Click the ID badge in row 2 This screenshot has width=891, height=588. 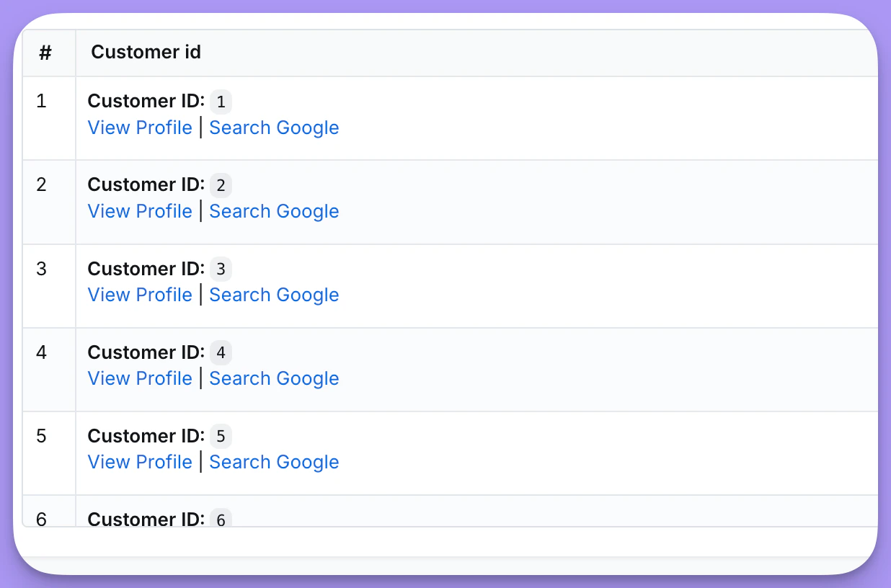pos(221,185)
